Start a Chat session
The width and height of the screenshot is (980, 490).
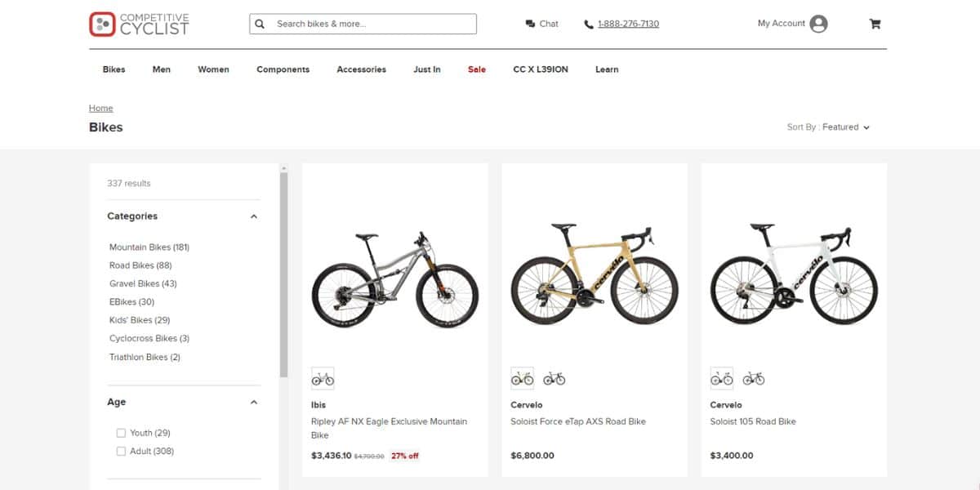pos(541,24)
